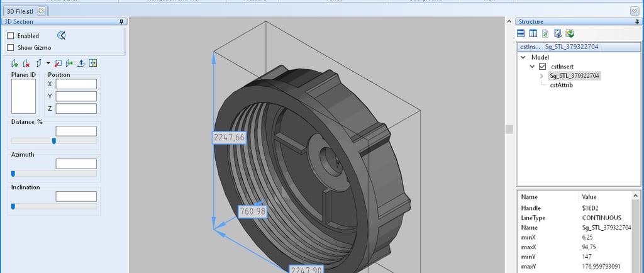Select cstAttrib in the tree

[561, 85]
